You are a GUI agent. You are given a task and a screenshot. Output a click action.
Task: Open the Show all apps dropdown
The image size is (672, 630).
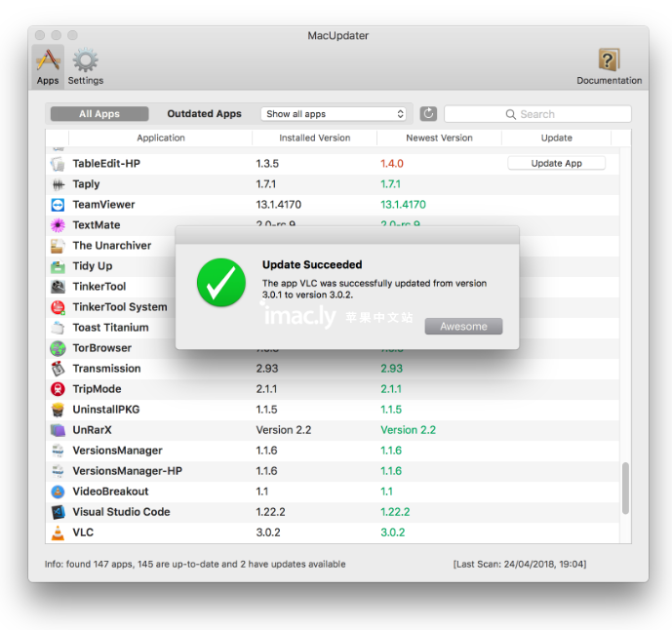pyautogui.click(x=334, y=114)
